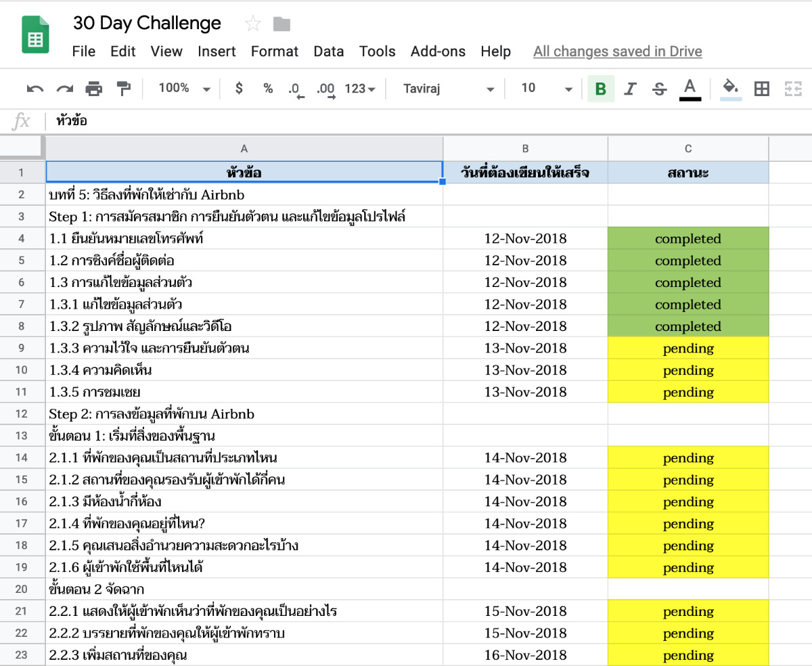812x666 pixels.
Task: Open the Format menu
Action: click(x=275, y=51)
